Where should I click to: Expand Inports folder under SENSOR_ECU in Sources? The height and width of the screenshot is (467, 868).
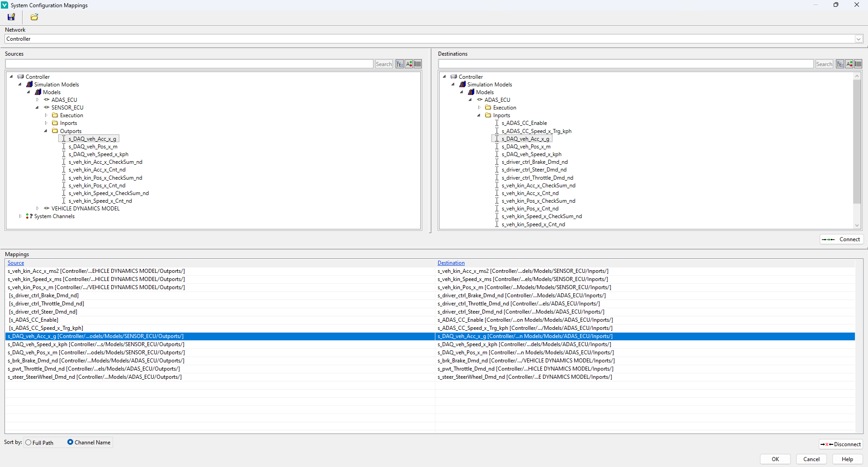click(x=46, y=123)
